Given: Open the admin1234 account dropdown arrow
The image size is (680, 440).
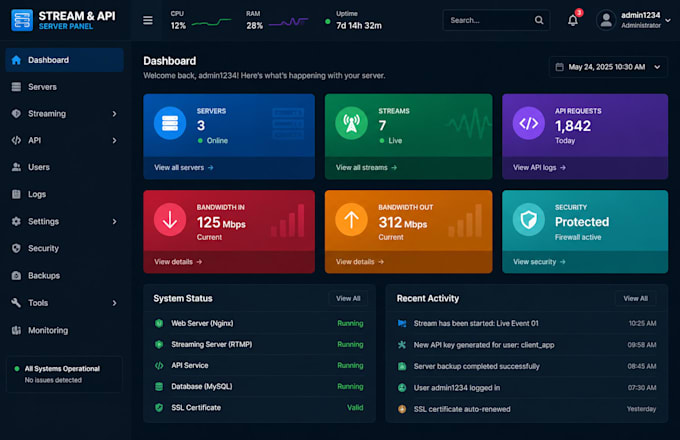Looking at the screenshot, I should point(668,20).
